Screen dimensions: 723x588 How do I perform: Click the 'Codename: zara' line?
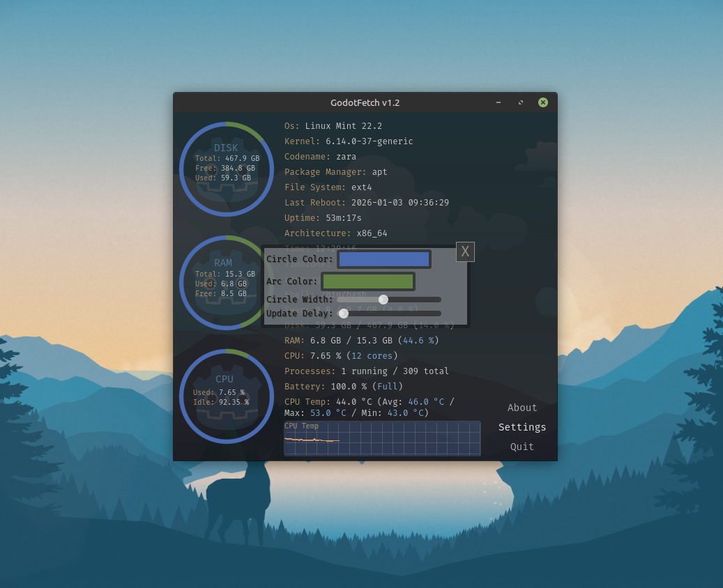click(320, 157)
